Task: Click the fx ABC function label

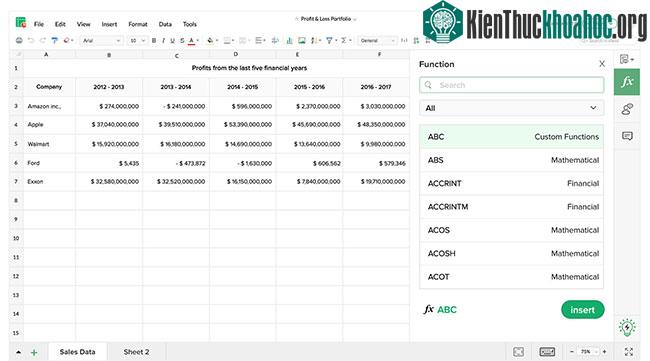Action: click(440, 310)
